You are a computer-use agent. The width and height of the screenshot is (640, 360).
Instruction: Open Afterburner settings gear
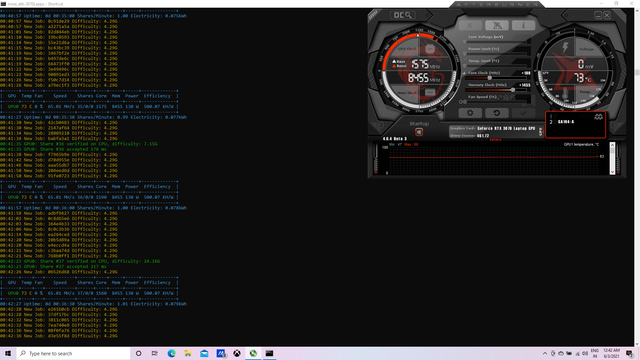(470, 113)
